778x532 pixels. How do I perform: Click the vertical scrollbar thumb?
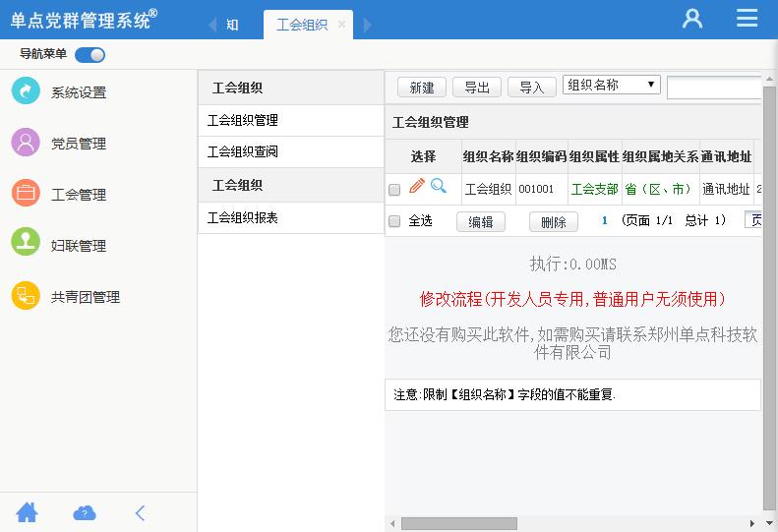pyautogui.click(x=769, y=299)
